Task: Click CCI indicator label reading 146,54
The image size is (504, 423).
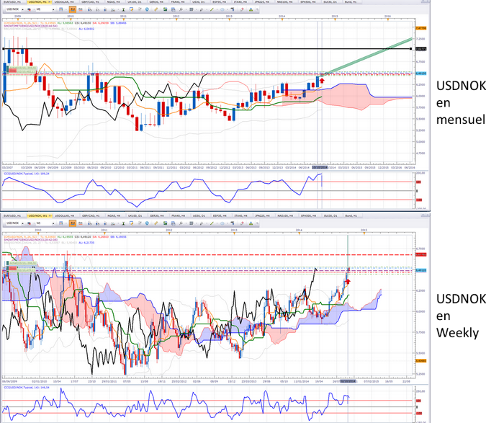Action: [x=27, y=388]
